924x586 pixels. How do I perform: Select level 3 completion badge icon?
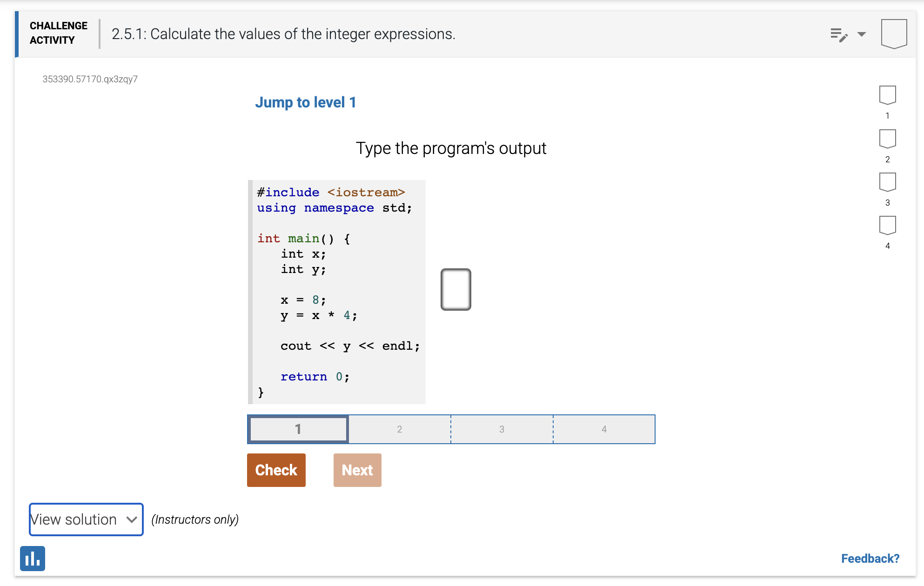(887, 182)
